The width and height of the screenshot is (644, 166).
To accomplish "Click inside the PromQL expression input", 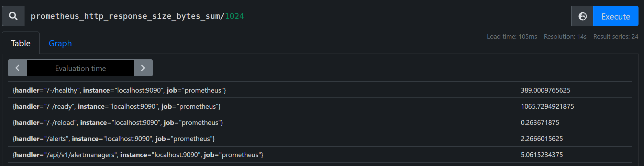I will 298,16.
